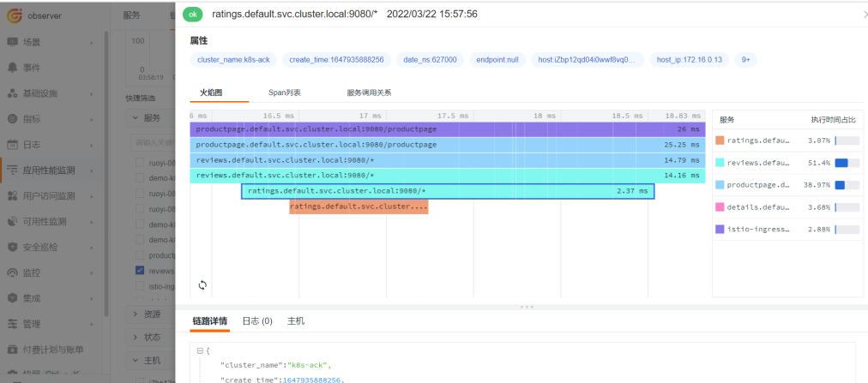The width and height of the screenshot is (868, 383).
Task: Select the reviews 14.16 ms span
Action: click(x=448, y=176)
